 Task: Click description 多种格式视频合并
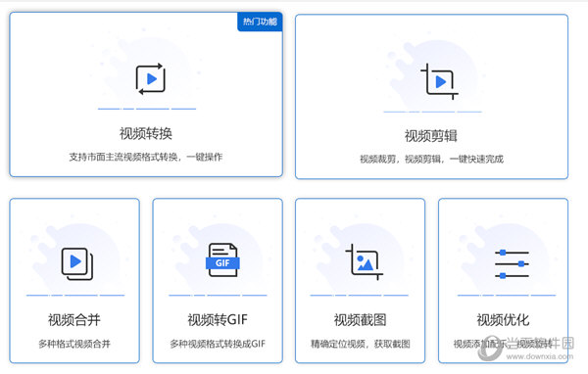tap(74, 344)
